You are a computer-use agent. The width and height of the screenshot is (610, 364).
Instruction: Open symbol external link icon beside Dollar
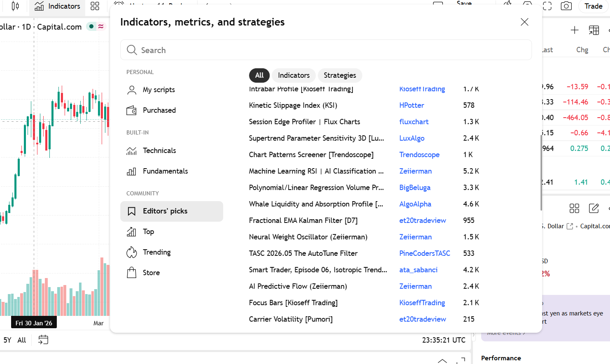tap(570, 226)
